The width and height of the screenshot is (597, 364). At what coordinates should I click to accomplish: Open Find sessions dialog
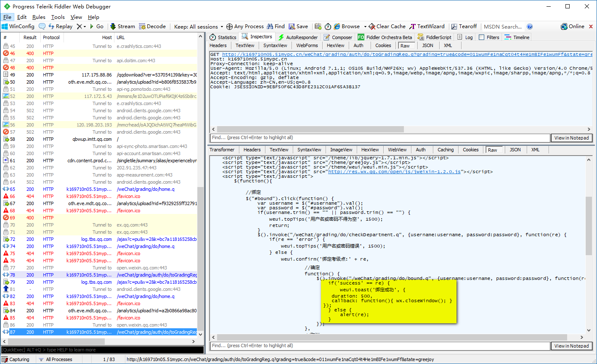[x=276, y=26]
